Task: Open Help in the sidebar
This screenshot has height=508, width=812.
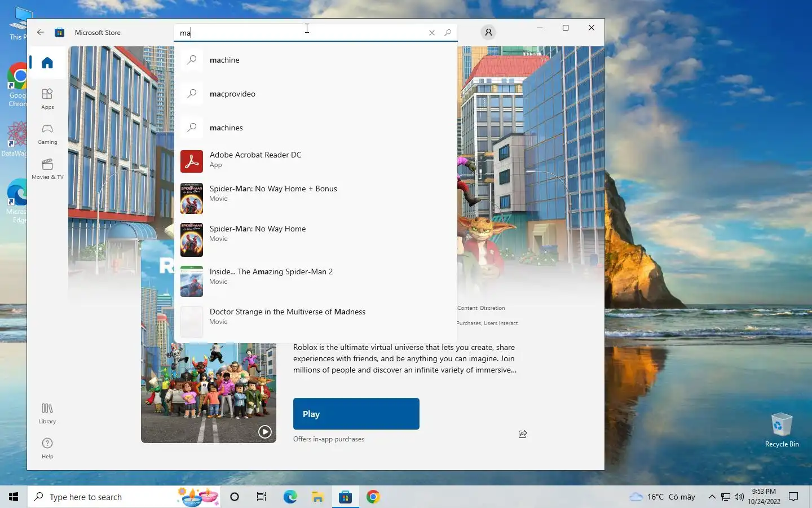Action: [x=47, y=448]
